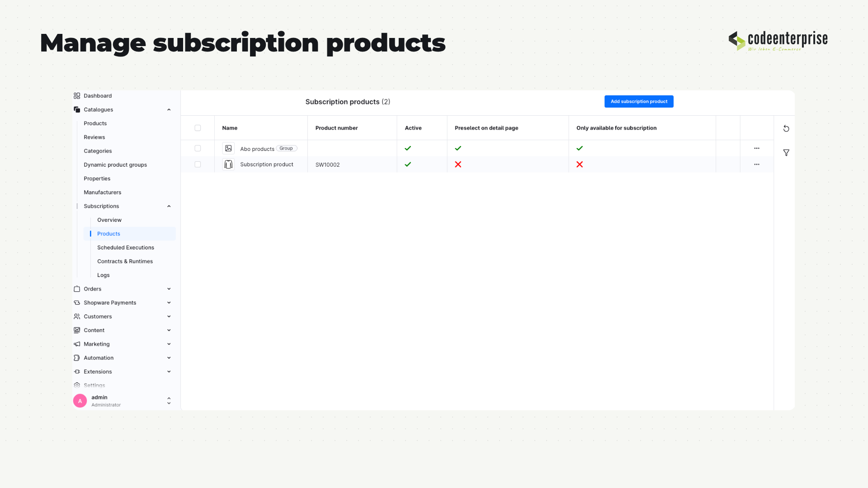Click the Extensions plug icon
The width and height of the screenshot is (868, 488).
click(77, 371)
